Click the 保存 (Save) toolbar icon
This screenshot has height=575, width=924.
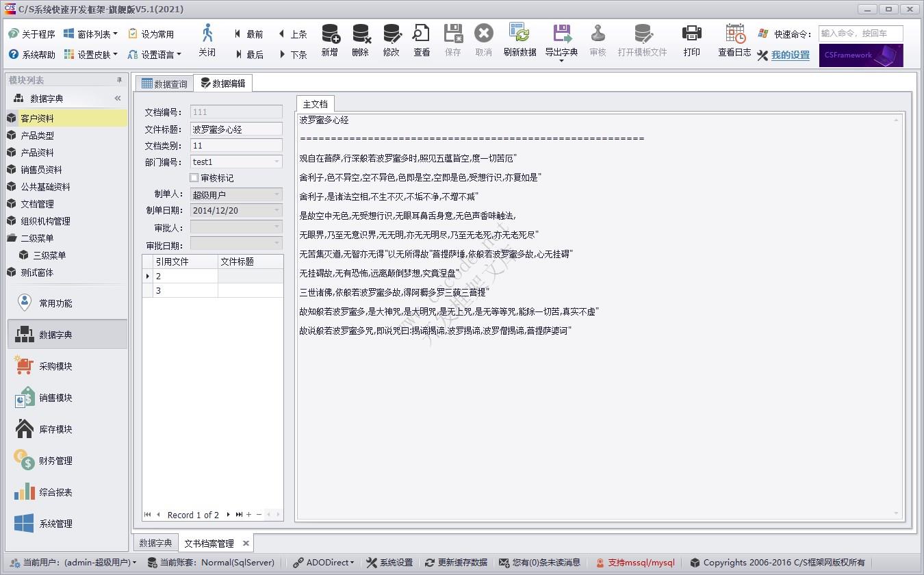tap(452, 40)
